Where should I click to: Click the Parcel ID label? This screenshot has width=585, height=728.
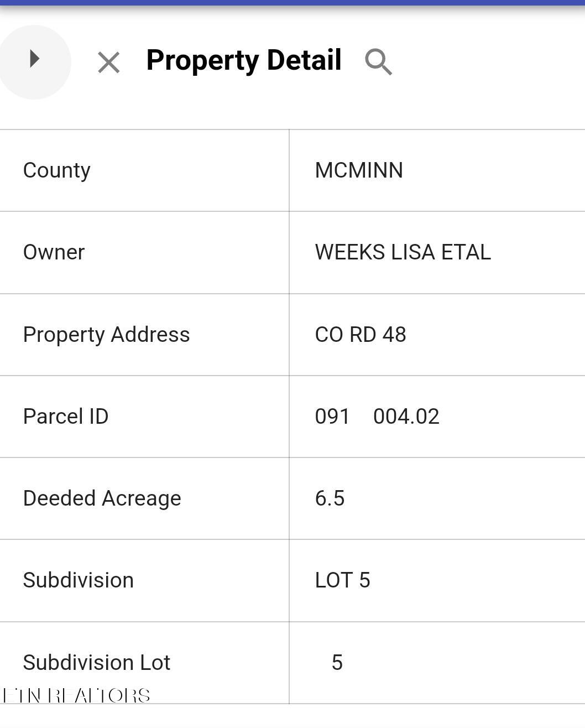point(66,417)
